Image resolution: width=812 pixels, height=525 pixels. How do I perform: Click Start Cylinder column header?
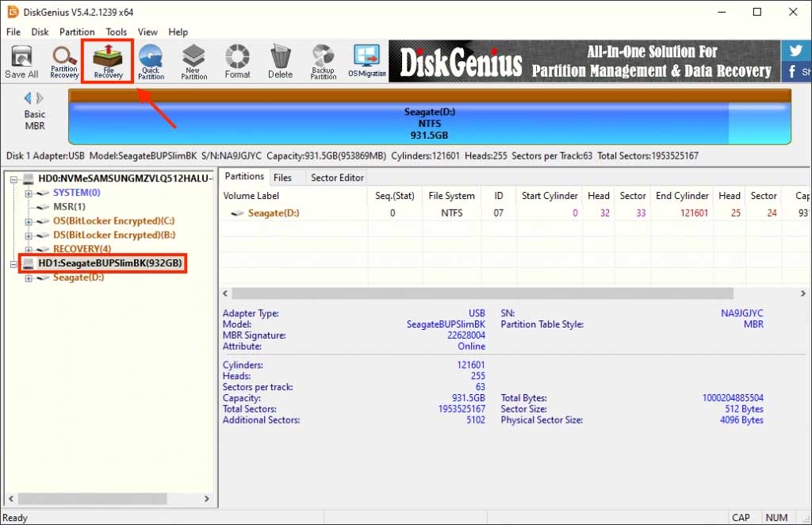[x=550, y=196]
